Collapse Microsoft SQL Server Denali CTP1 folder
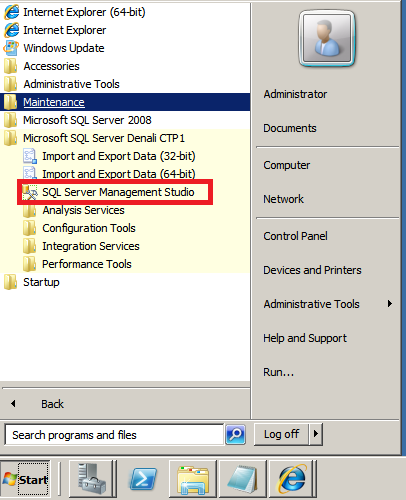Viewport: 406px width, 500px height. coord(104,138)
